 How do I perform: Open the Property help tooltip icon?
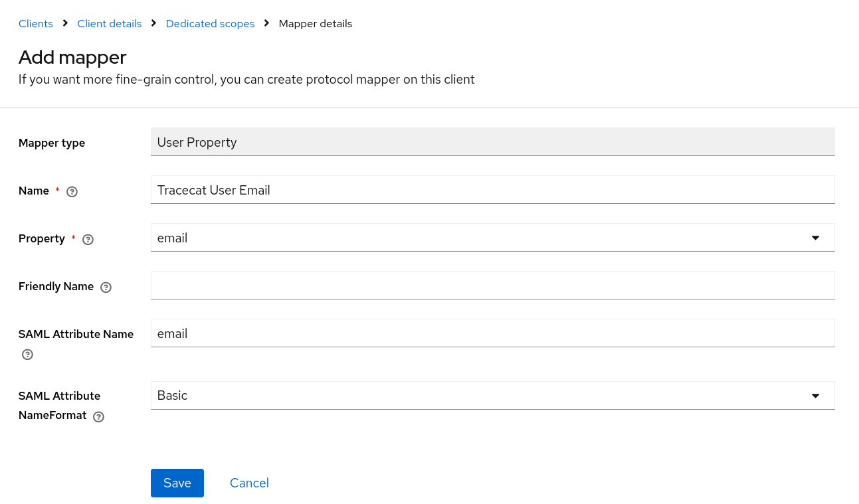coord(88,240)
